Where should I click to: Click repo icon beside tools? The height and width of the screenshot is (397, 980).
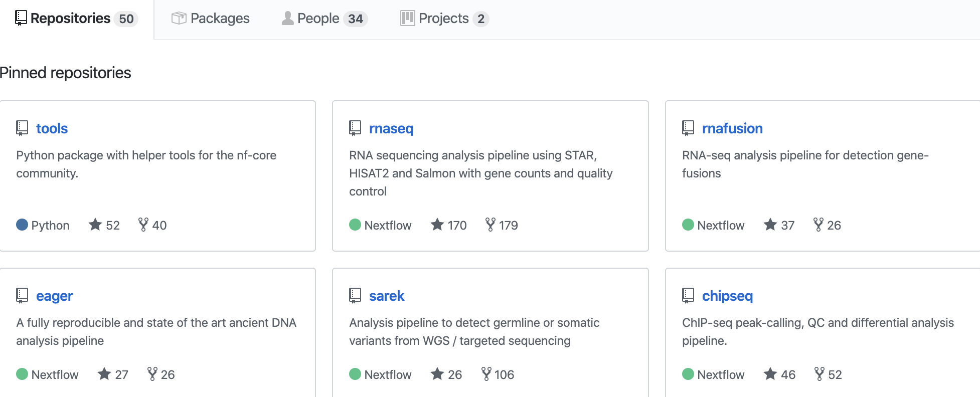22,128
